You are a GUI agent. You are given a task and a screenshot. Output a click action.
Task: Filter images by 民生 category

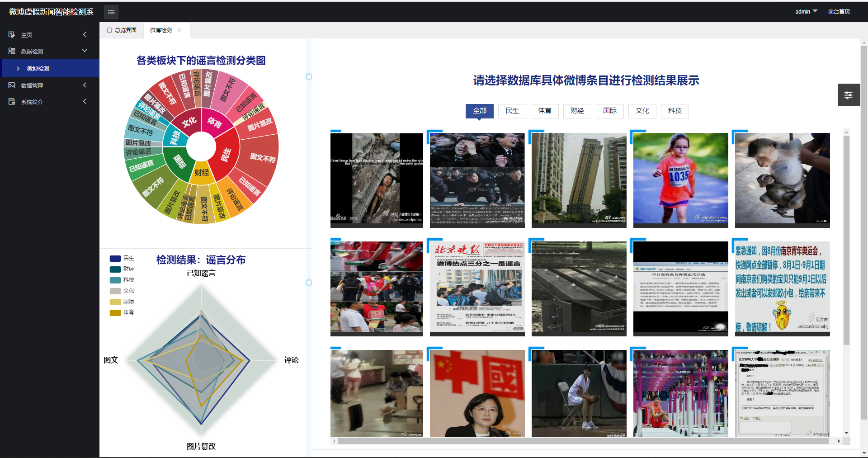(512, 111)
